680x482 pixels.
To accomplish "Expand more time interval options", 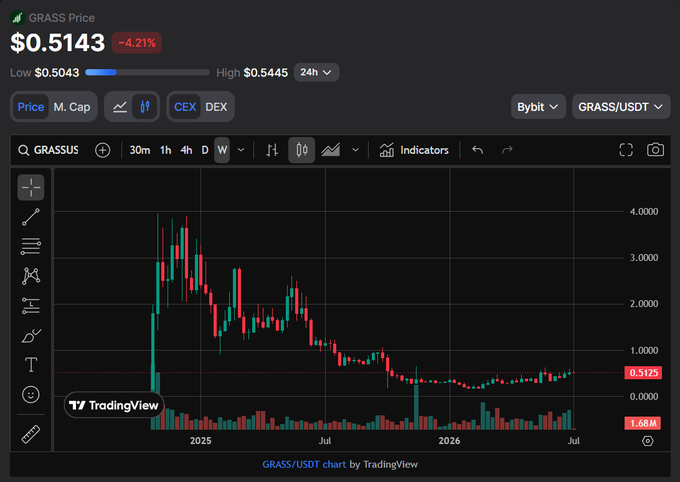I will click(241, 150).
